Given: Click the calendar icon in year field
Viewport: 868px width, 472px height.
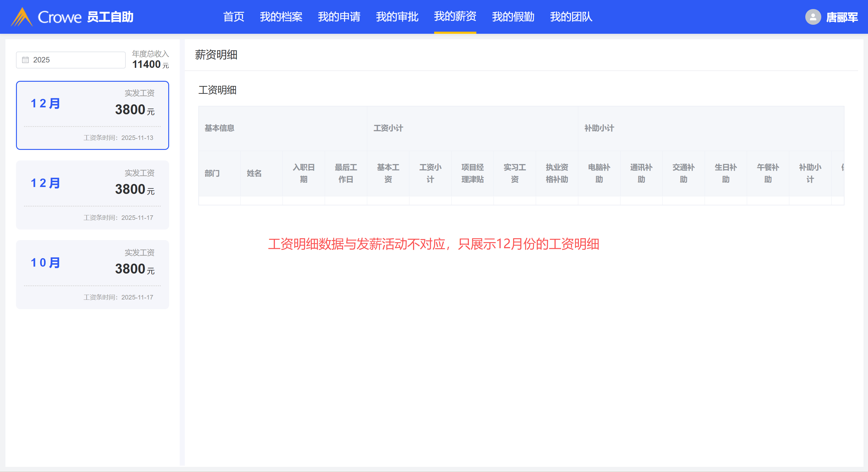Looking at the screenshot, I should 25,60.
